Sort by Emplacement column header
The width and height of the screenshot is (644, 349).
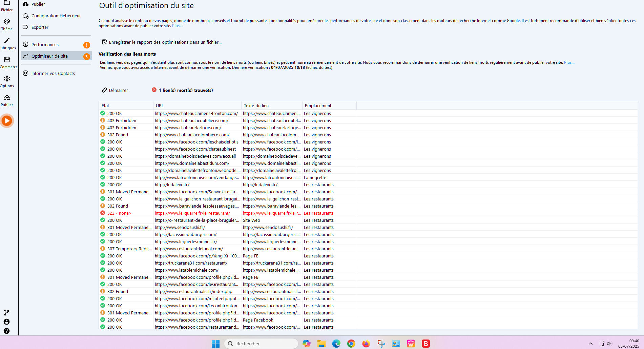click(x=329, y=105)
